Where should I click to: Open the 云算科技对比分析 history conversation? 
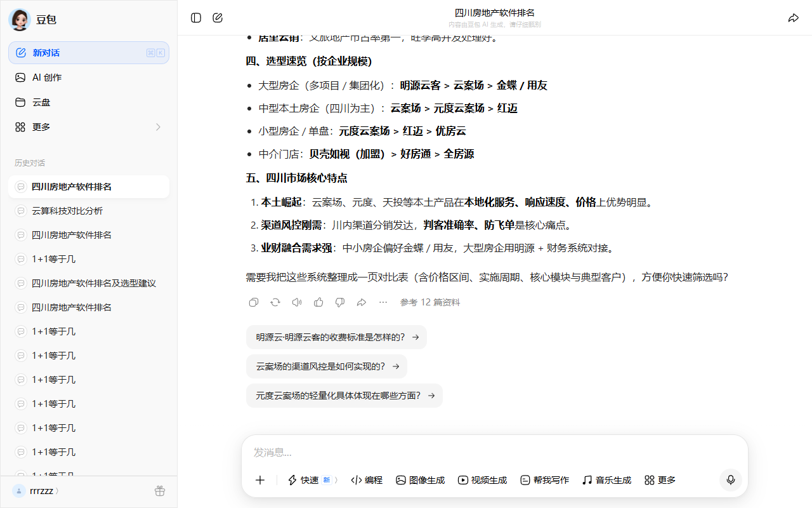tap(67, 211)
